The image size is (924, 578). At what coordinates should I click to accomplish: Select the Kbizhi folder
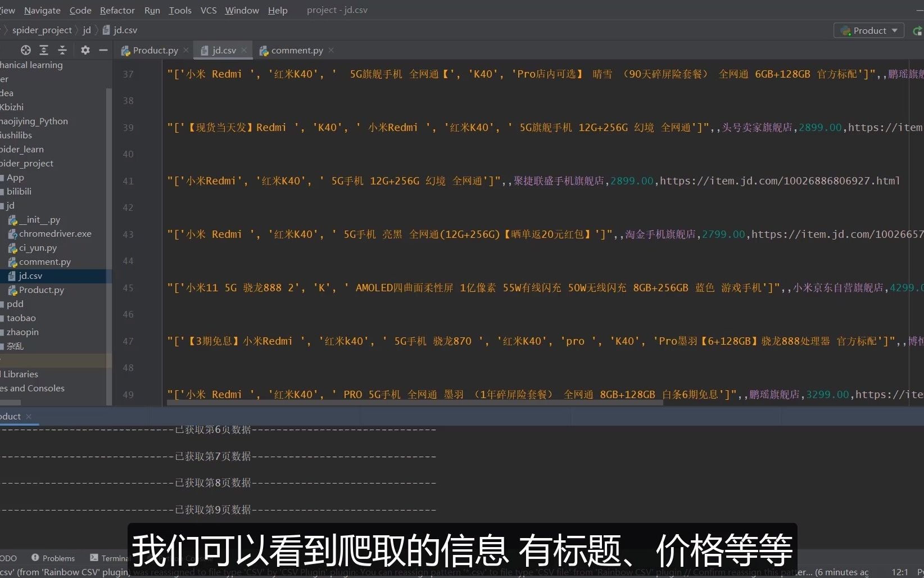tap(12, 107)
